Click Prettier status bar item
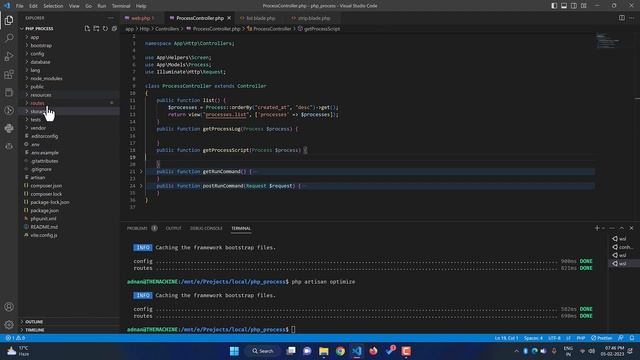The image size is (640, 360). pyautogui.click(x=602, y=338)
